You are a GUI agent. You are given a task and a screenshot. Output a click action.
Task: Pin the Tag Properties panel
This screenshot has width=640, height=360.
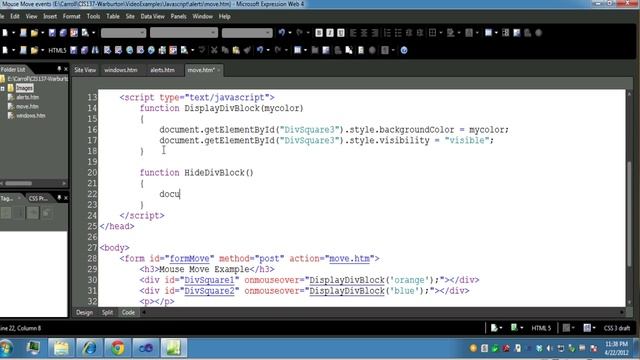tap(59, 198)
